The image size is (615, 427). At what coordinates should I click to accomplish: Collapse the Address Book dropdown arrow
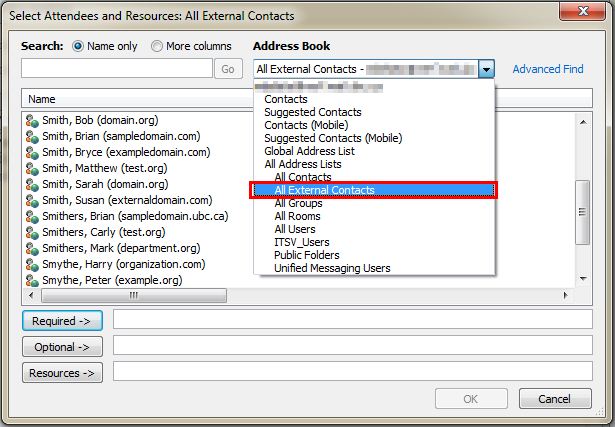[486, 69]
